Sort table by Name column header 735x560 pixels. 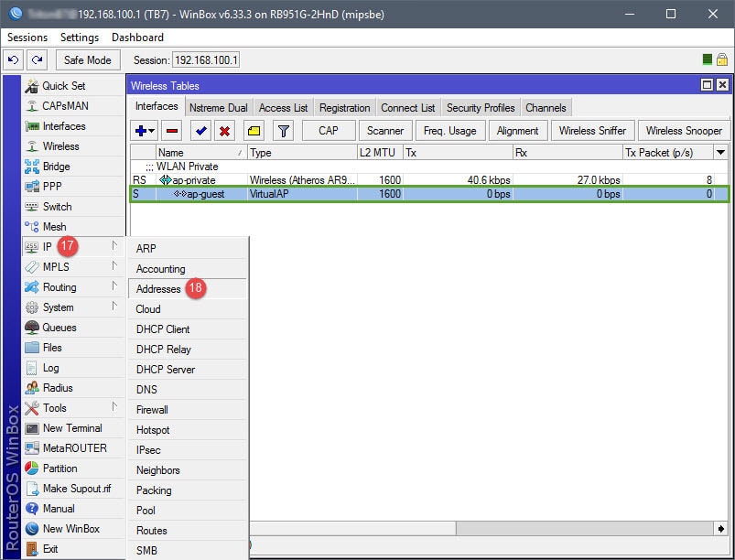(x=201, y=152)
